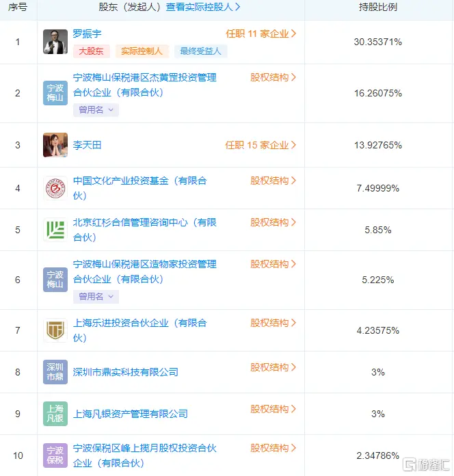The height and width of the screenshot is (476, 454).
Task: Click the 实际控制人 tag under 罗振宇
Action: (142, 51)
